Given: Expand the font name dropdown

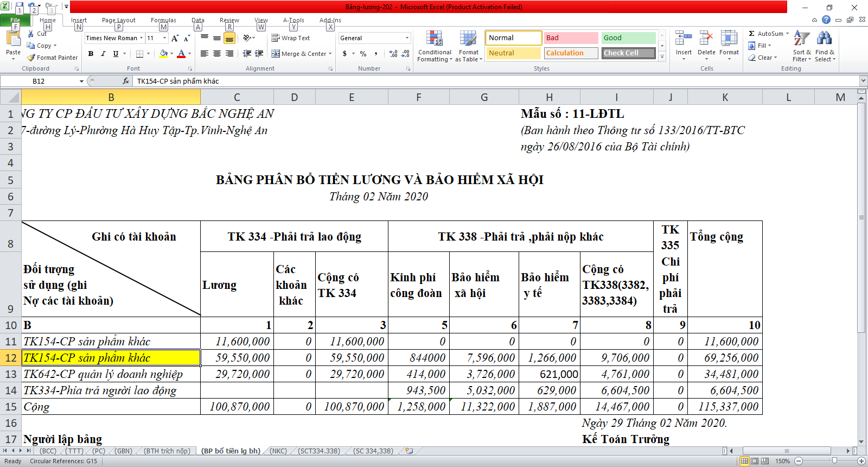Looking at the screenshot, I should coord(141,38).
